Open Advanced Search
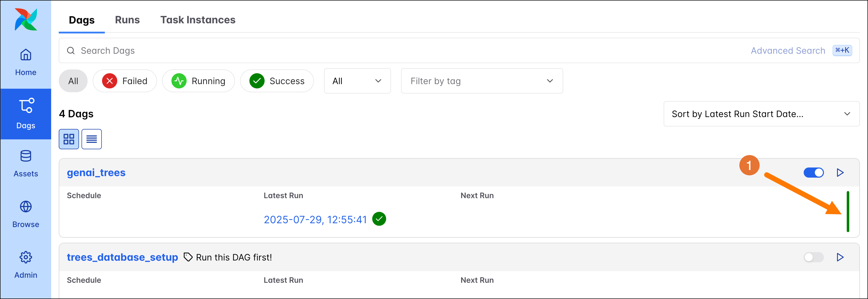 click(x=788, y=50)
